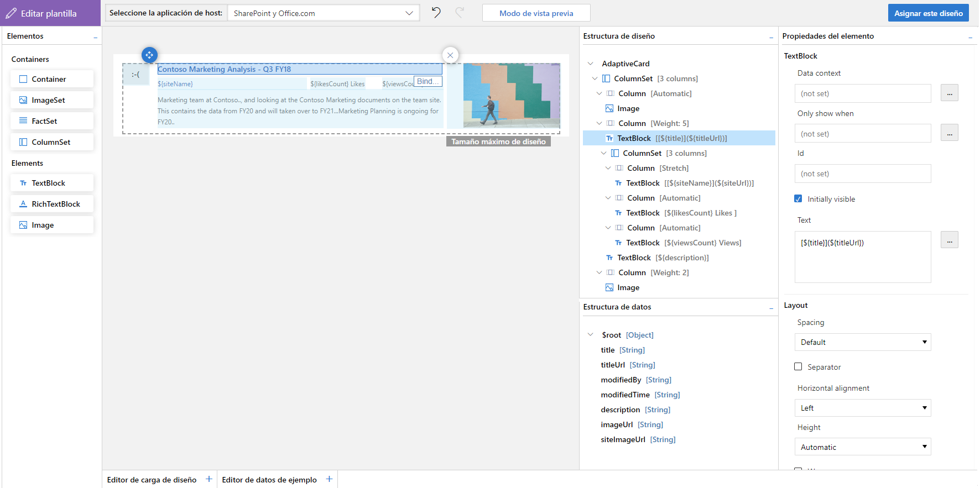This screenshot has height=488, width=980.
Task: Choose the RichTextBlock element
Action: coord(52,204)
